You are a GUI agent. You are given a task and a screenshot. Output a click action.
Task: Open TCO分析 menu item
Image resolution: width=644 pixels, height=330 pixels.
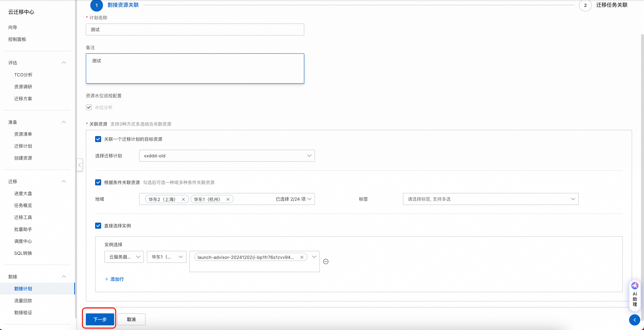tap(23, 75)
